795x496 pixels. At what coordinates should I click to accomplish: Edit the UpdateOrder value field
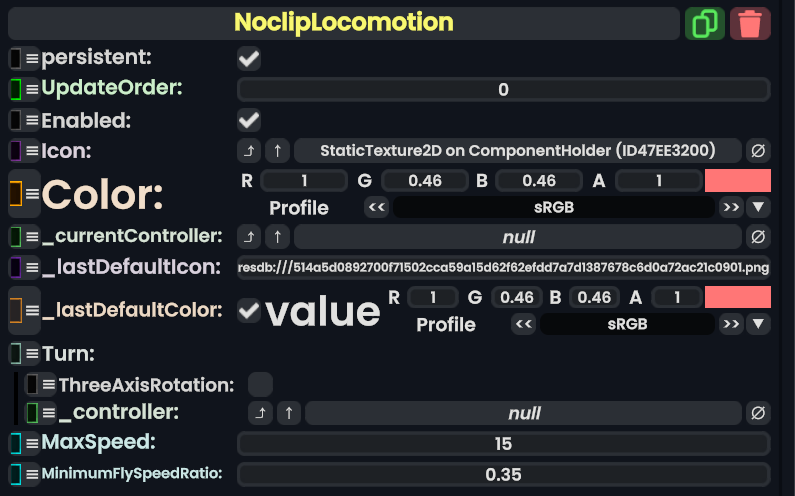coord(503,89)
